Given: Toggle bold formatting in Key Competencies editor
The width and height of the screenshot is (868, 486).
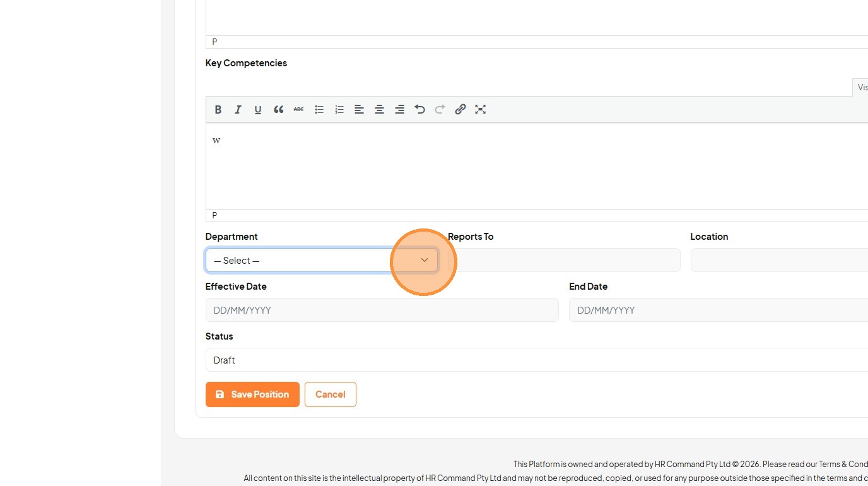Looking at the screenshot, I should coord(218,109).
